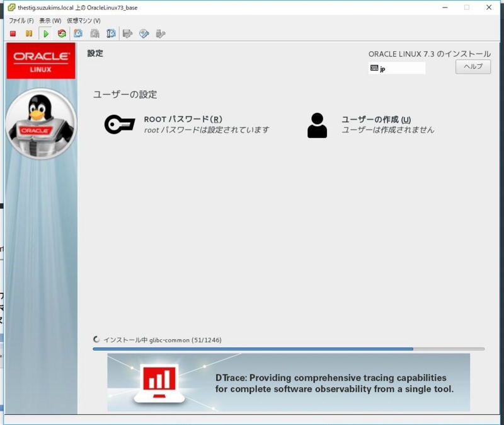This screenshot has width=504, height=425.
Task: Click the take snapshot icon
Action: (78, 33)
